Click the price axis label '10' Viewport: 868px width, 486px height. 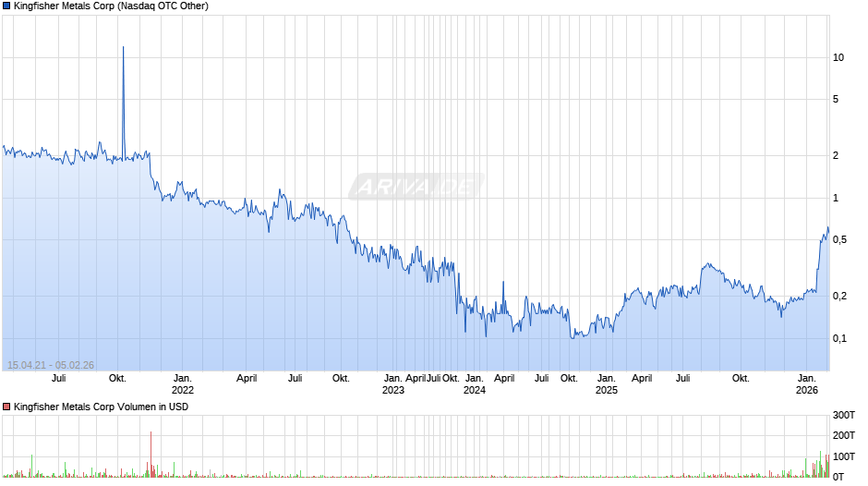(838, 57)
